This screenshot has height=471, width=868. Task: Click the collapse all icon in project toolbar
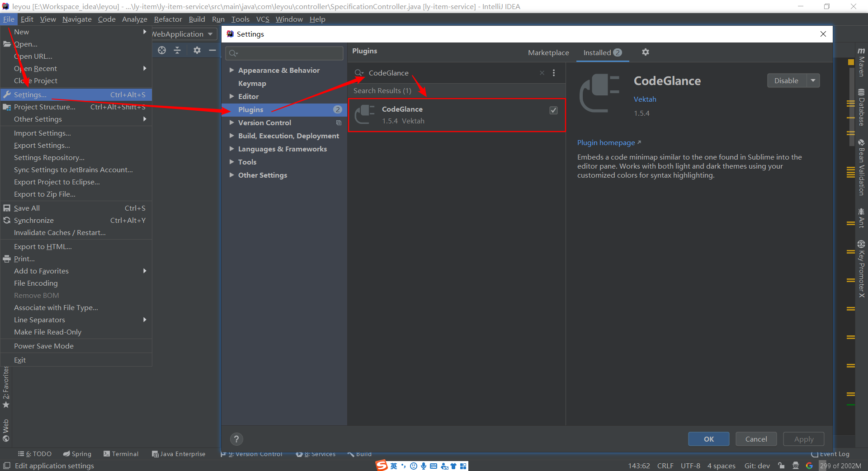point(177,50)
